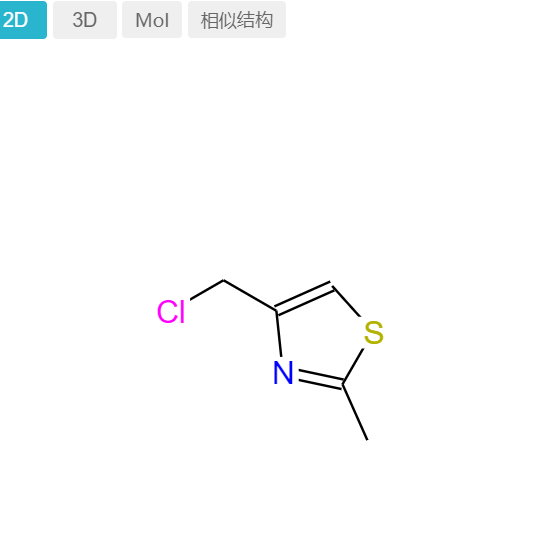Click the bond below the S atom
The height and width of the screenshot is (545, 553).
[353, 366]
